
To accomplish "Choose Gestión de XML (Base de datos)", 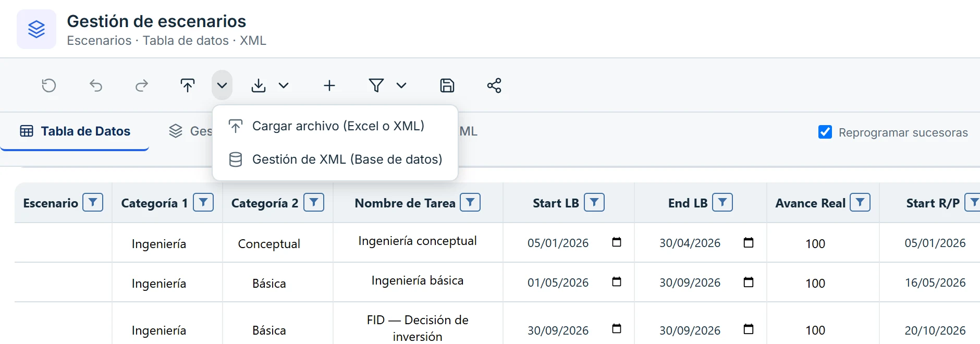I will pos(335,159).
